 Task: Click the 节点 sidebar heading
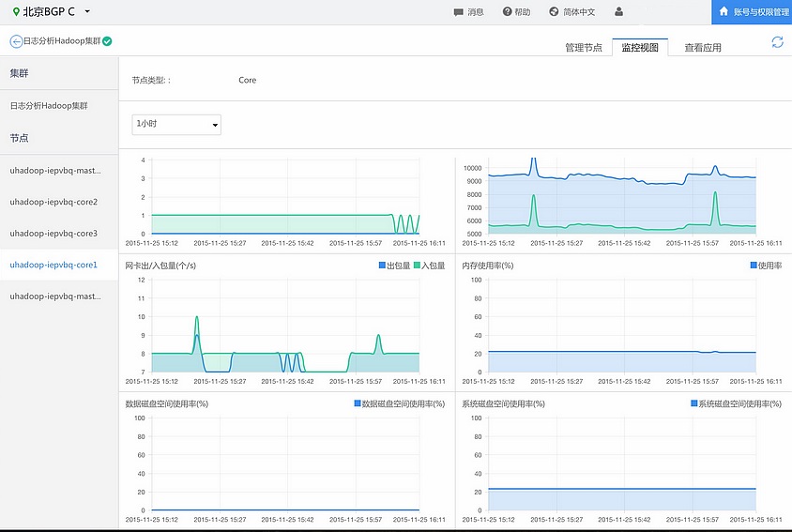(19, 138)
